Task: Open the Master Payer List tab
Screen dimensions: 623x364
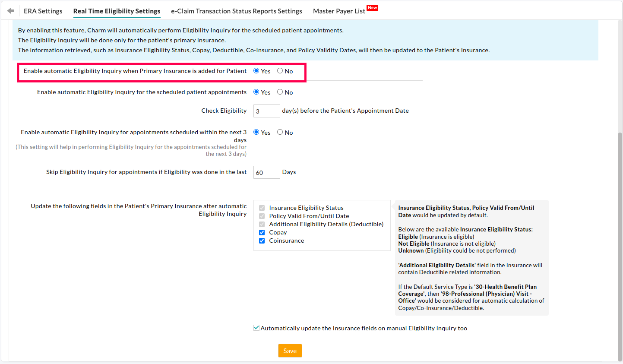Action: [x=339, y=11]
